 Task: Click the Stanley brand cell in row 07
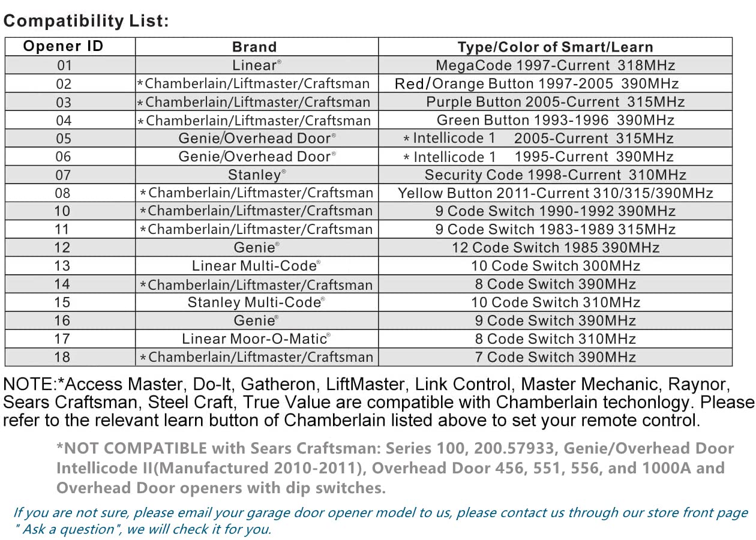click(x=257, y=175)
